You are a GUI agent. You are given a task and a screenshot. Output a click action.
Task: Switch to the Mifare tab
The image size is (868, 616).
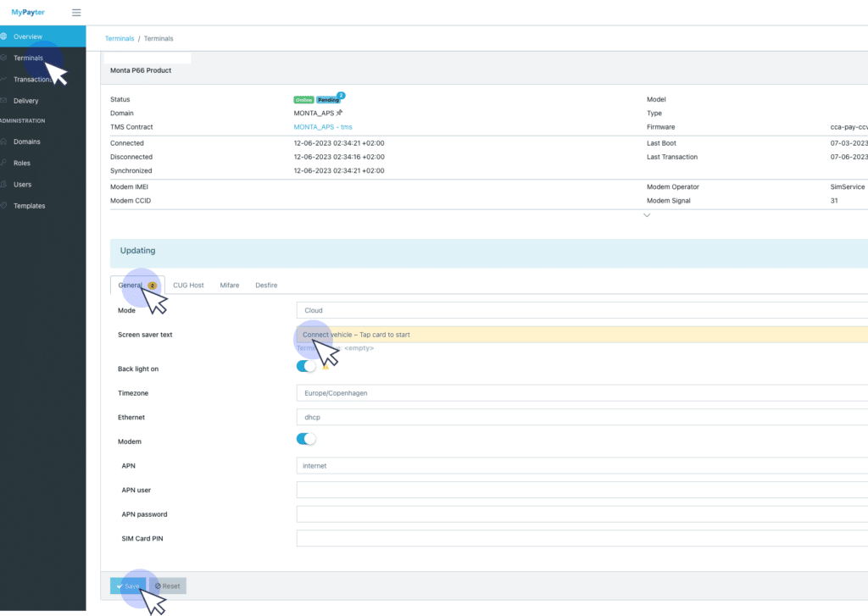coord(230,286)
